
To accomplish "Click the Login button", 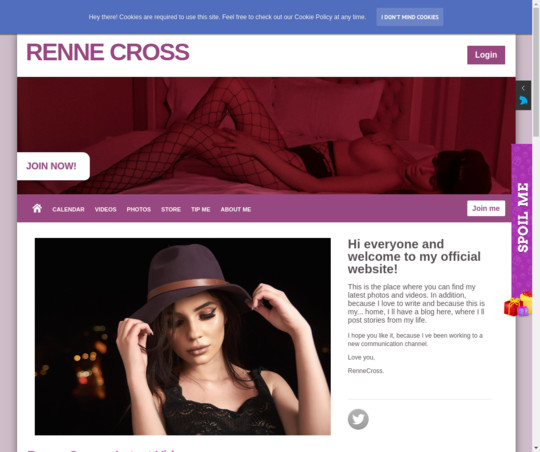I will [x=486, y=55].
